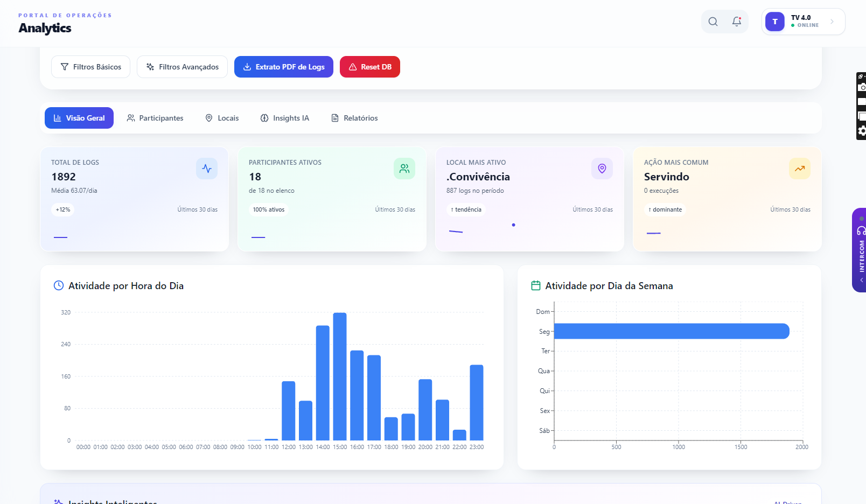
Task: Click the 100% ativos badge
Action: coord(269,209)
